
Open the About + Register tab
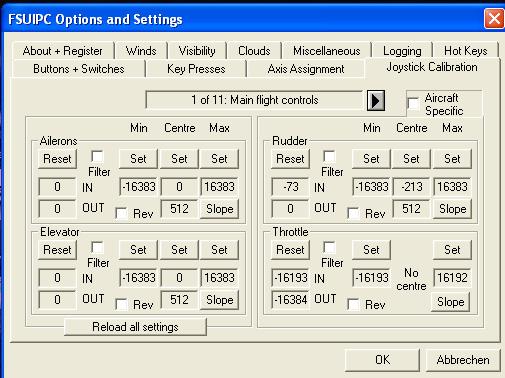pos(63,51)
